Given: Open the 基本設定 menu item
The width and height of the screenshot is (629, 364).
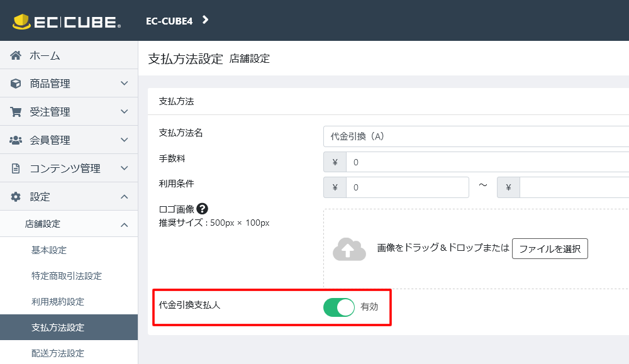Looking at the screenshot, I should point(49,250).
